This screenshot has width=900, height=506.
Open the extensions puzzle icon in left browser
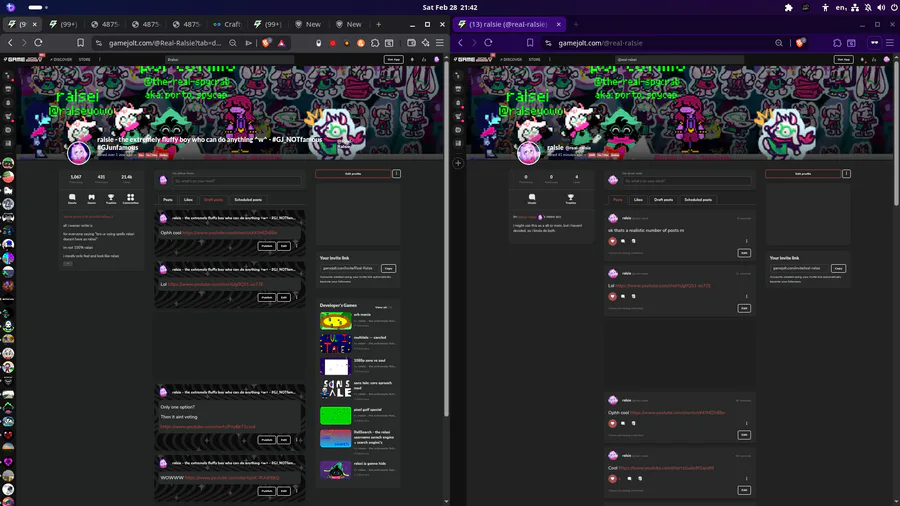375,42
